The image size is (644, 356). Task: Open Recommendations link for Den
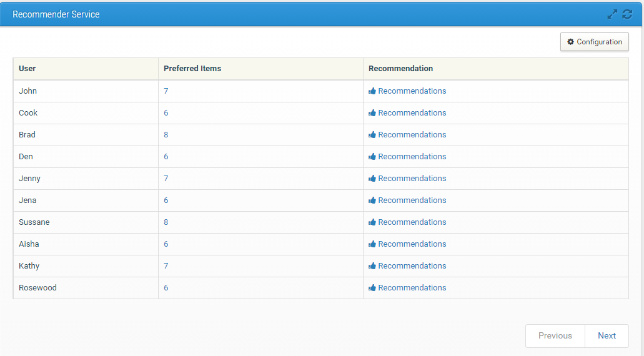click(412, 157)
